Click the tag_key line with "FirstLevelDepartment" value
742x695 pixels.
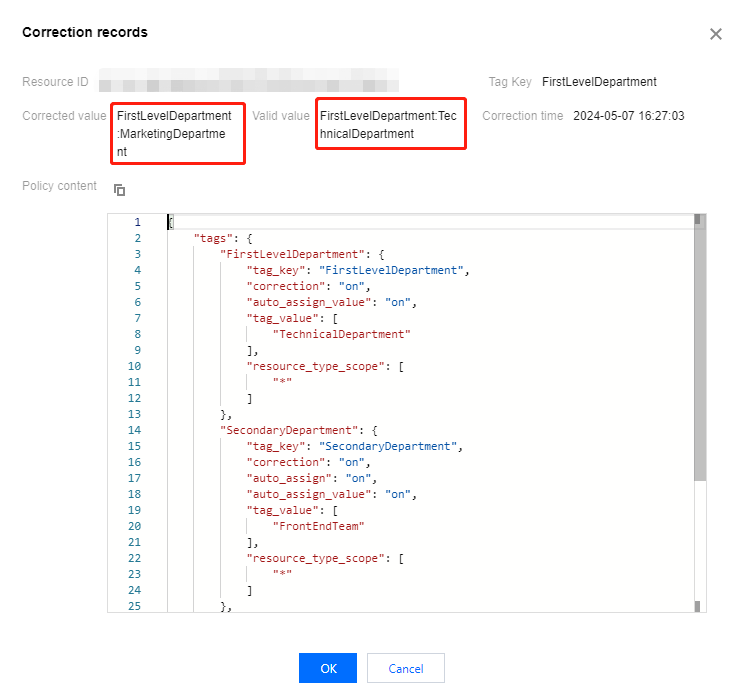pos(358,270)
